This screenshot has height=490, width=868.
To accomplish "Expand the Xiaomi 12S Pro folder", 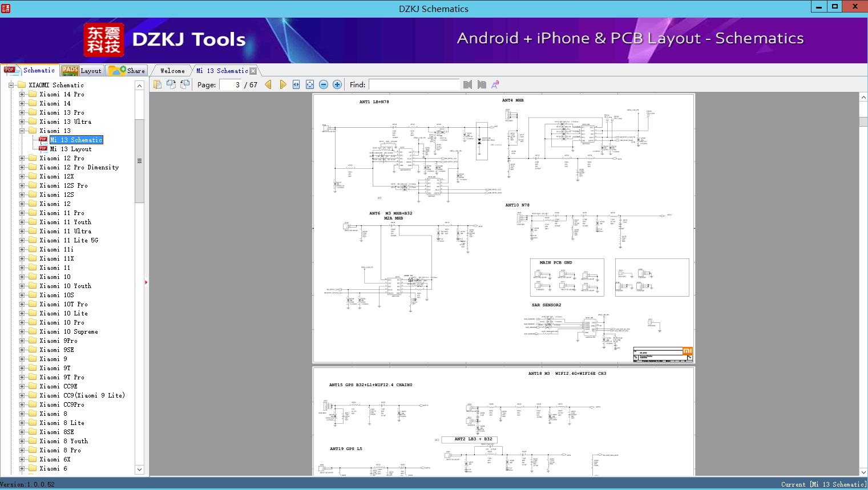I will [x=22, y=185].
